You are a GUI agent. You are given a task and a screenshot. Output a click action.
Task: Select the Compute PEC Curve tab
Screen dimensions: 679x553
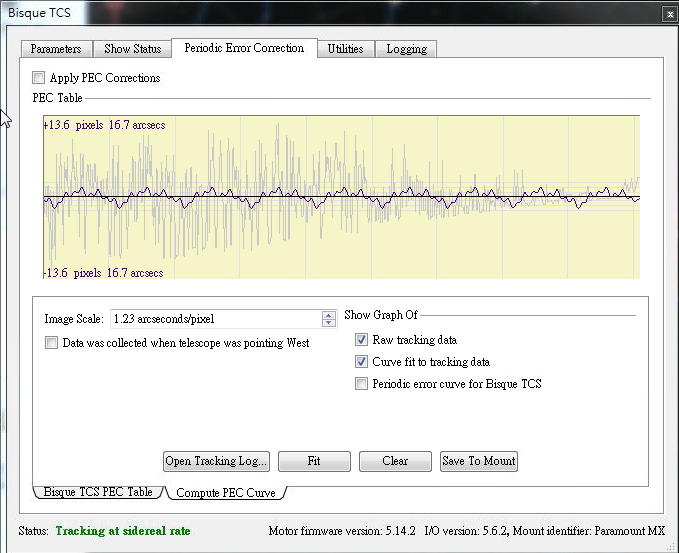tap(226, 493)
